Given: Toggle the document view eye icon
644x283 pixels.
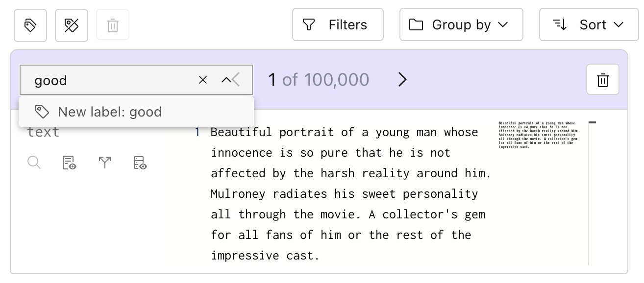Looking at the screenshot, I should [70, 163].
